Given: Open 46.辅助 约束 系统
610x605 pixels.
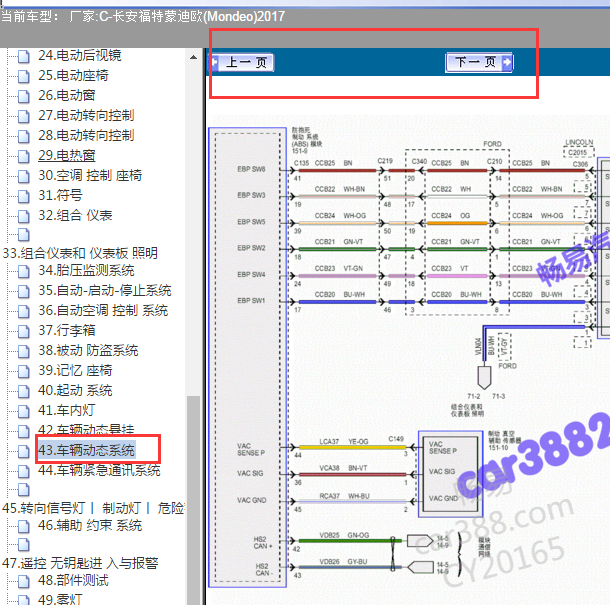Looking at the screenshot, I should point(90,526).
